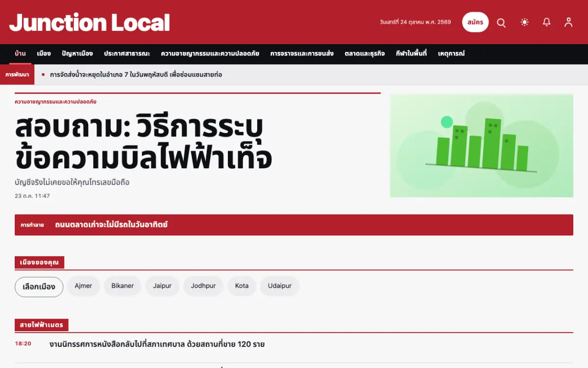
Task: Click the สายไฟฟ้าเมตร section label
Action: click(42, 325)
